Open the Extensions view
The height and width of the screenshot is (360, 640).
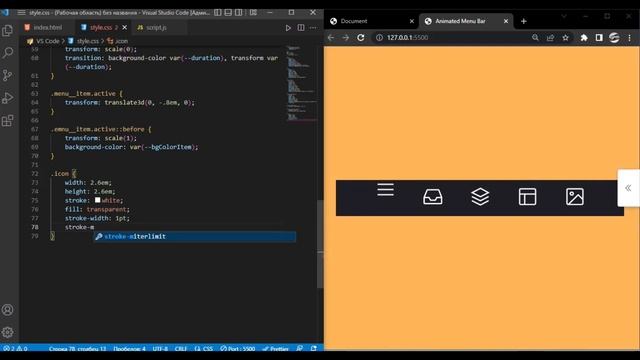[x=7, y=121]
